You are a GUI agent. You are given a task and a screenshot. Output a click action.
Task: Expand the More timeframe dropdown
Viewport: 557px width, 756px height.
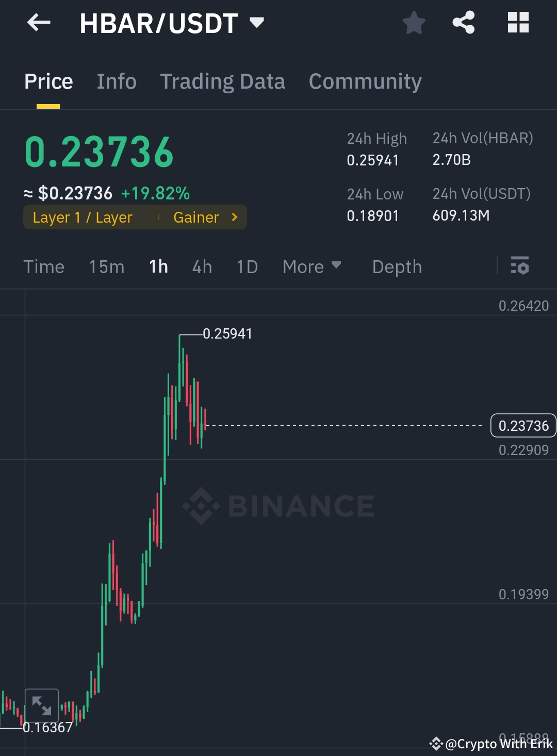[312, 267]
